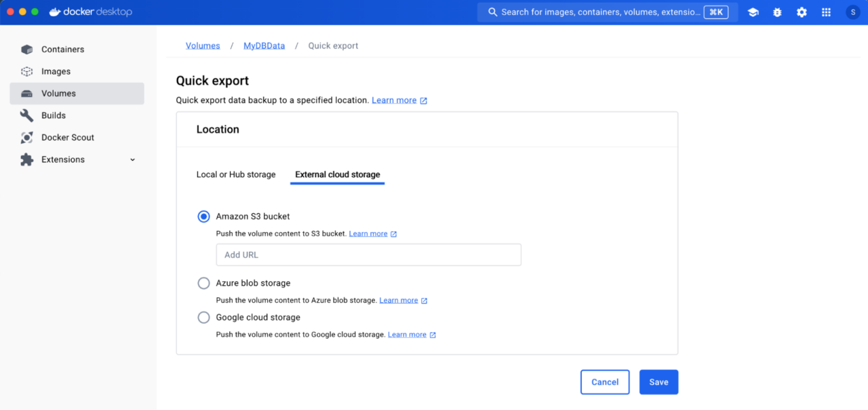Select Builds in the sidebar

point(54,115)
